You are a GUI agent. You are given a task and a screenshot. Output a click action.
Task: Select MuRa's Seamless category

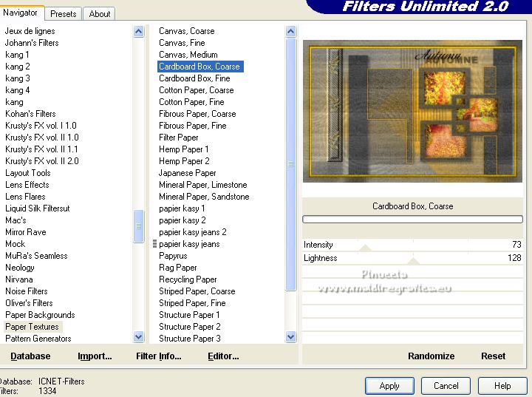(37, 256)
